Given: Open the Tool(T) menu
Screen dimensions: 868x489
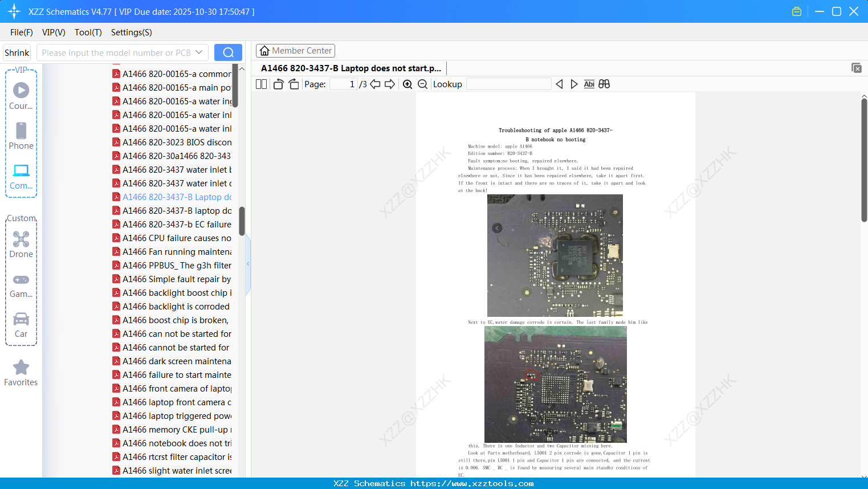Looking at the screenshot, I should pos(88,32).
